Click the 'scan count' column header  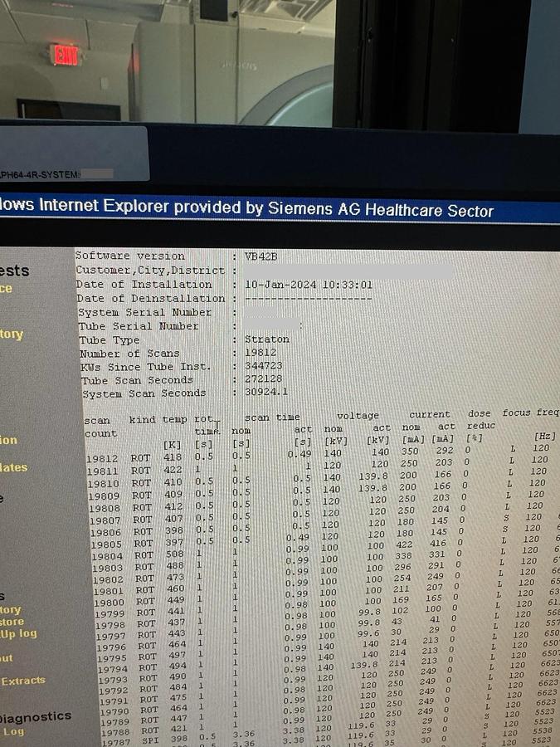98,427
